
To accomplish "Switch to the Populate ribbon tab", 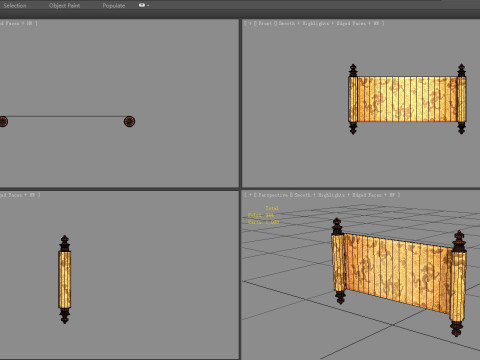I will point(114,5).
